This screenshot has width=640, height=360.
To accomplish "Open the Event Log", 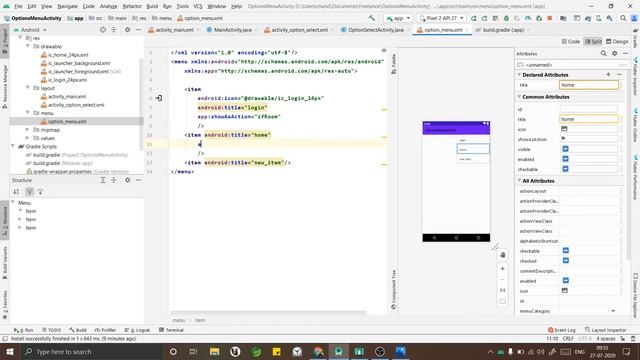I will (x=562, y=330).
